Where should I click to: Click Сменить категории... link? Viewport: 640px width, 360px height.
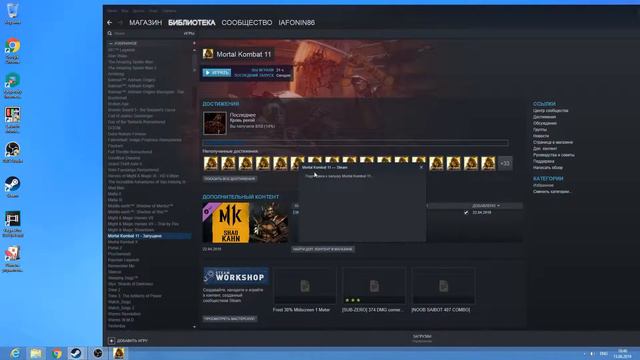pos(552,191)
